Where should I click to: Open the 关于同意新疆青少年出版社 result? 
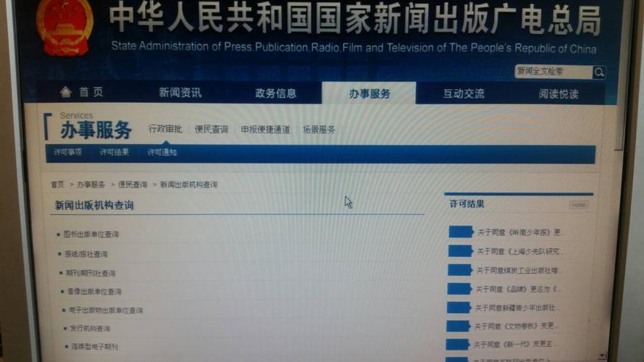click(517, 308)
